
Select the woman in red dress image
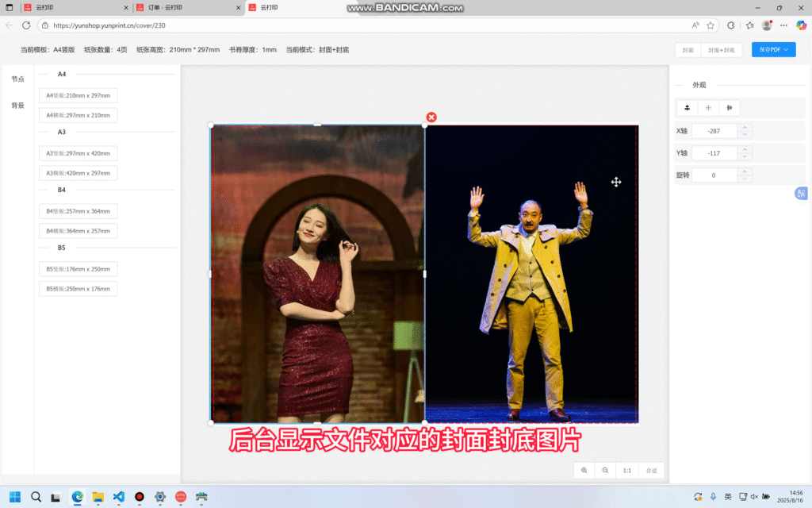pos(317,274)
